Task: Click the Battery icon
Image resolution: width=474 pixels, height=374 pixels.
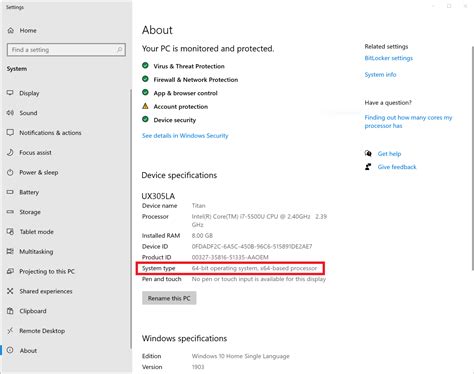Action: point(10,192)
